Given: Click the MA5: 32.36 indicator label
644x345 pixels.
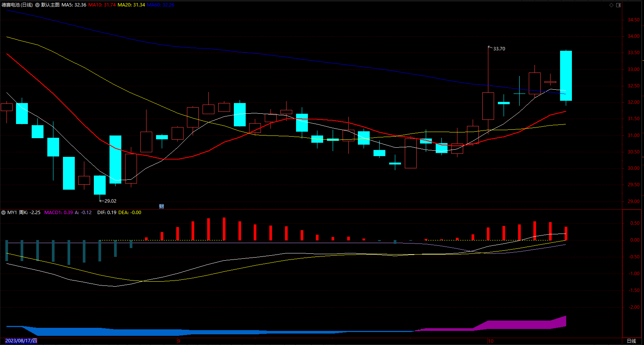Looking at the screenshot, I should point(74,5).
